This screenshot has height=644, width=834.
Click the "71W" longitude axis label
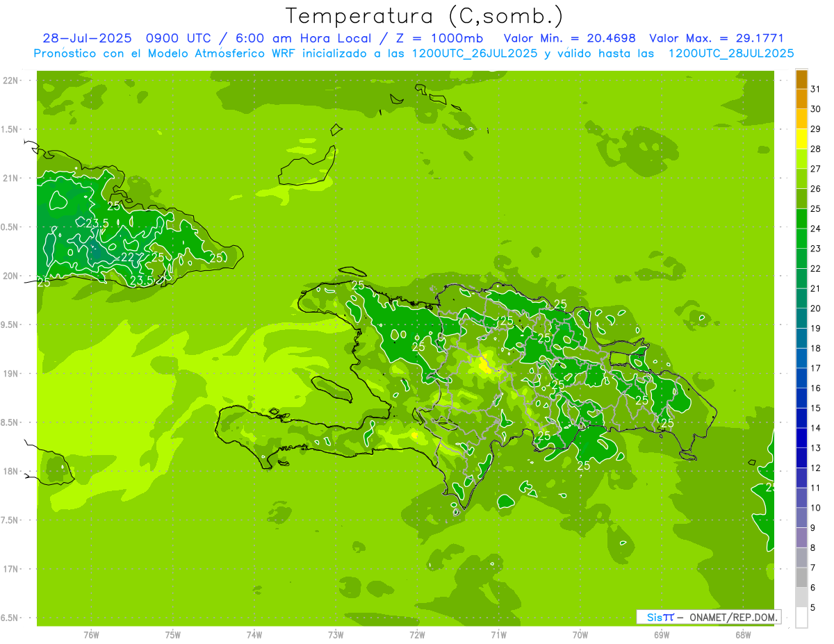(x=498, y=635)
